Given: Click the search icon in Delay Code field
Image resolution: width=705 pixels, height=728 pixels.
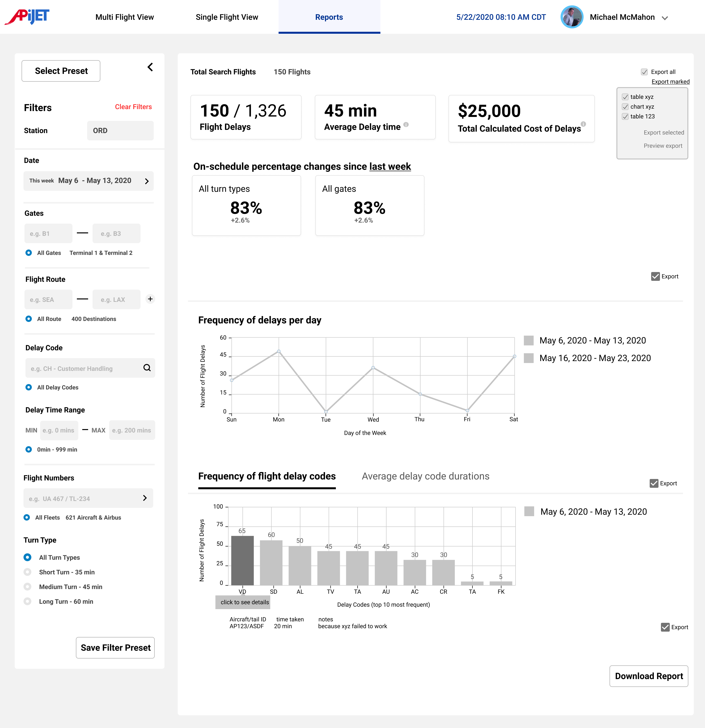Looking at the screenshot, I should coord(147,368).
